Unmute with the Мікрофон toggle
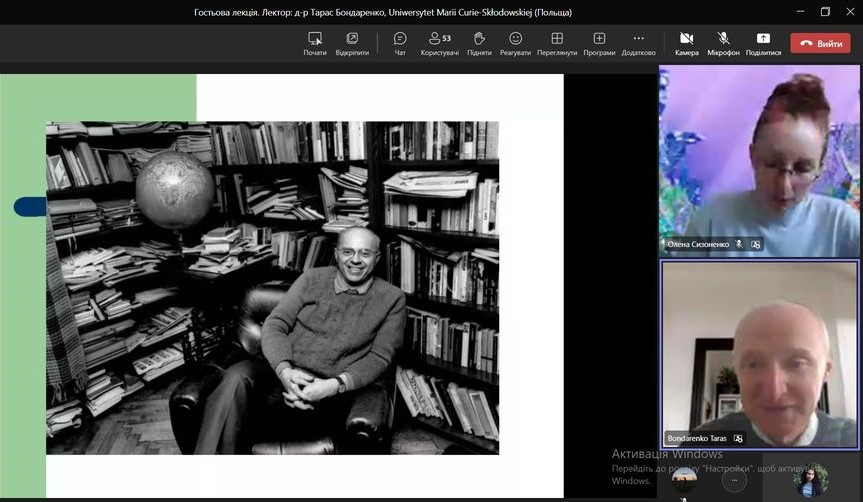863x502 pixels. pyautogui.click(x=723, y=43)
